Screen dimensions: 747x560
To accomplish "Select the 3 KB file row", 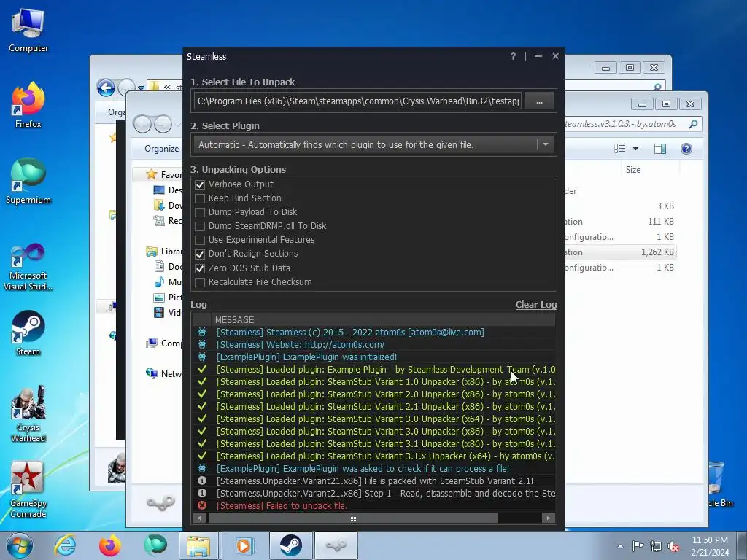I will tap(621, 206).
